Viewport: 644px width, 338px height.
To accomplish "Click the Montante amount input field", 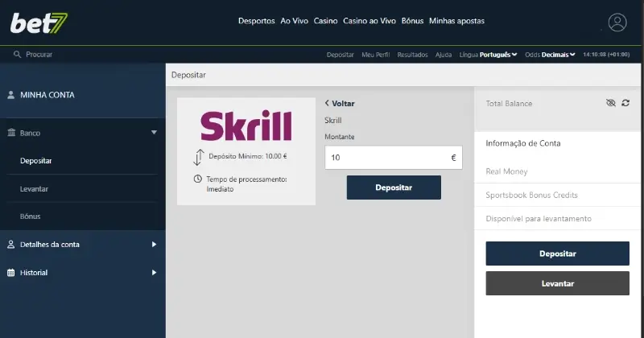I will point(386,158).
